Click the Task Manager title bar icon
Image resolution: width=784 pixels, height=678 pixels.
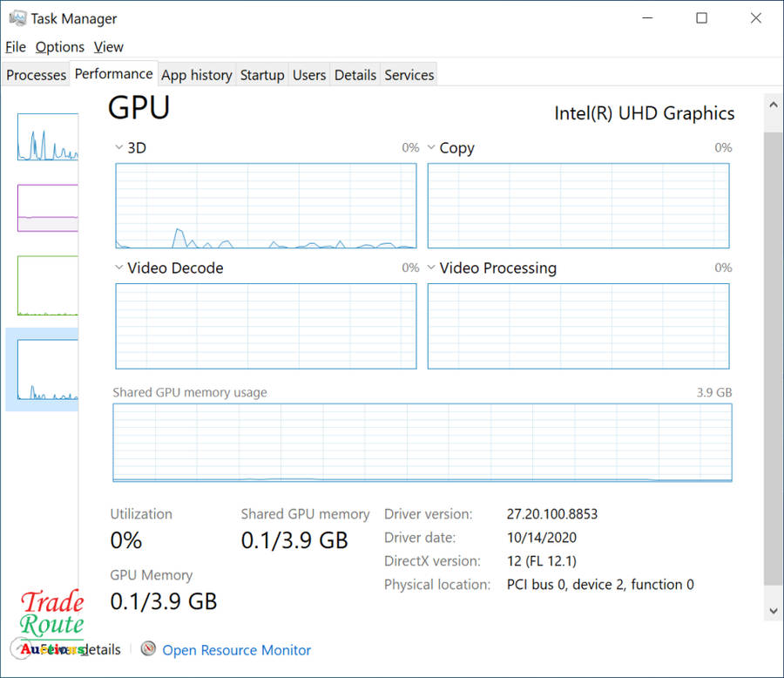tap(17, 18)
